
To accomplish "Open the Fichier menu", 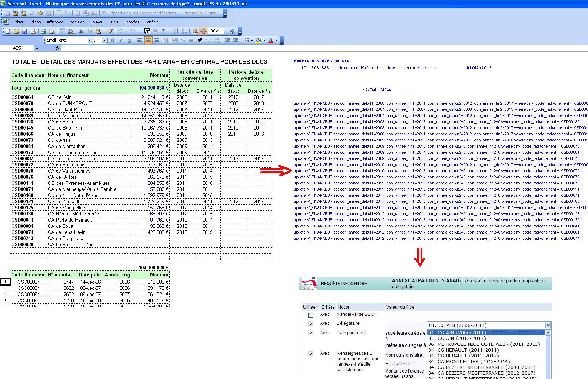I will pyautogui.click(x=18, y=22).
